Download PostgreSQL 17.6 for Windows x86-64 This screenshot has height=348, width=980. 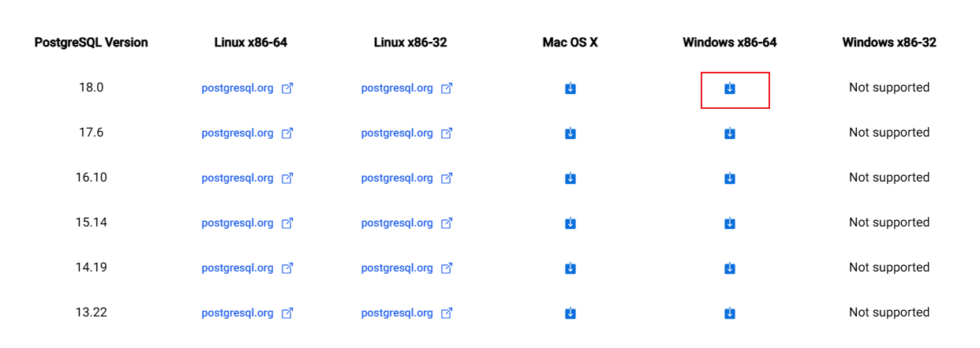pyautogui.click(x=730, y=133)
